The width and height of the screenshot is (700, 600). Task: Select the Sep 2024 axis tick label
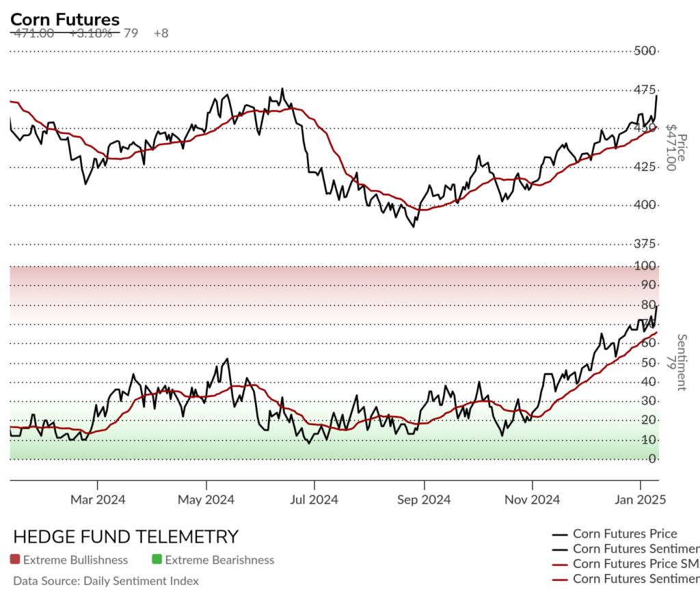tap(424, 500)
